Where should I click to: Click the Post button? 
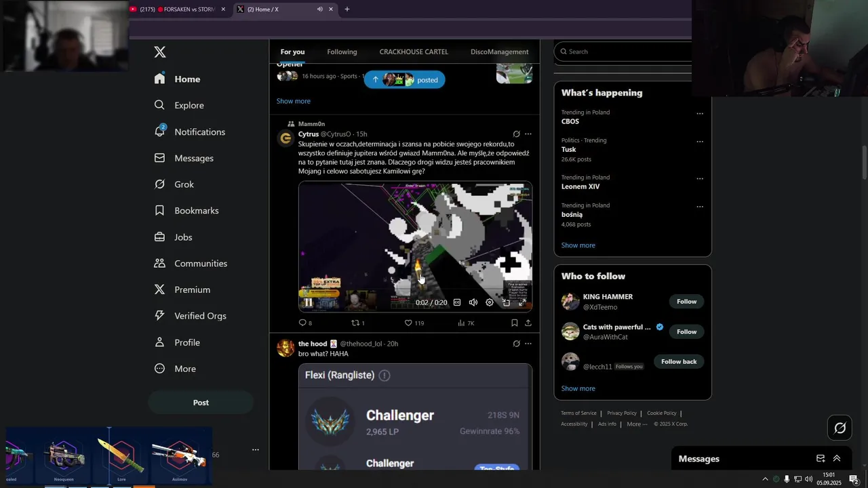(201, 403)
